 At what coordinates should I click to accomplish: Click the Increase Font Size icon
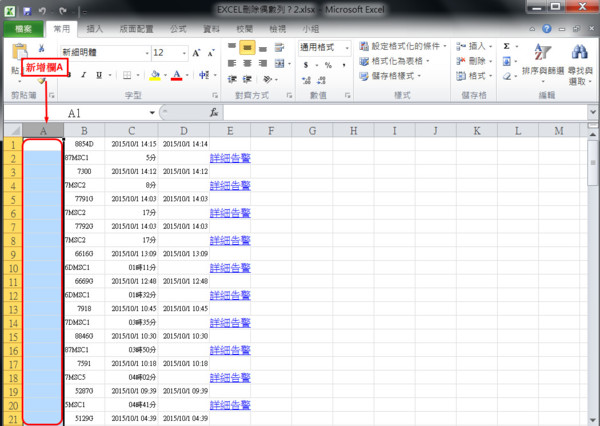197,53
